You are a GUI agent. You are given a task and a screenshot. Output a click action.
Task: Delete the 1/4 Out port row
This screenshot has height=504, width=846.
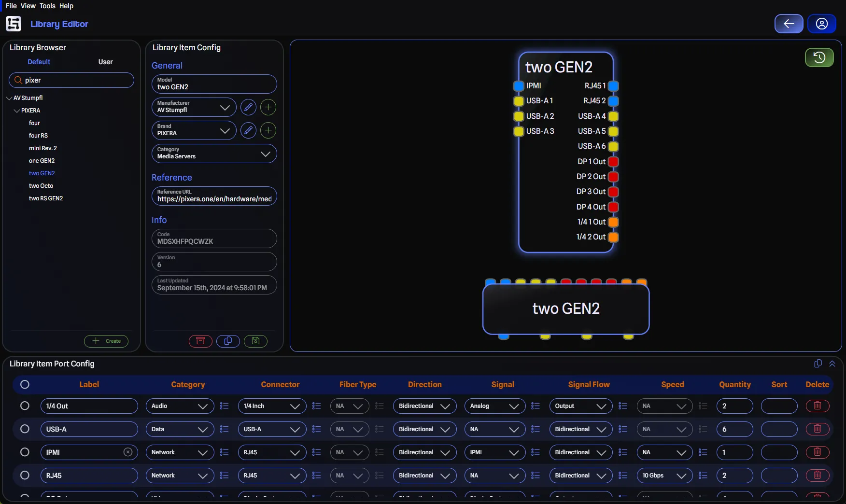[818, 406]
